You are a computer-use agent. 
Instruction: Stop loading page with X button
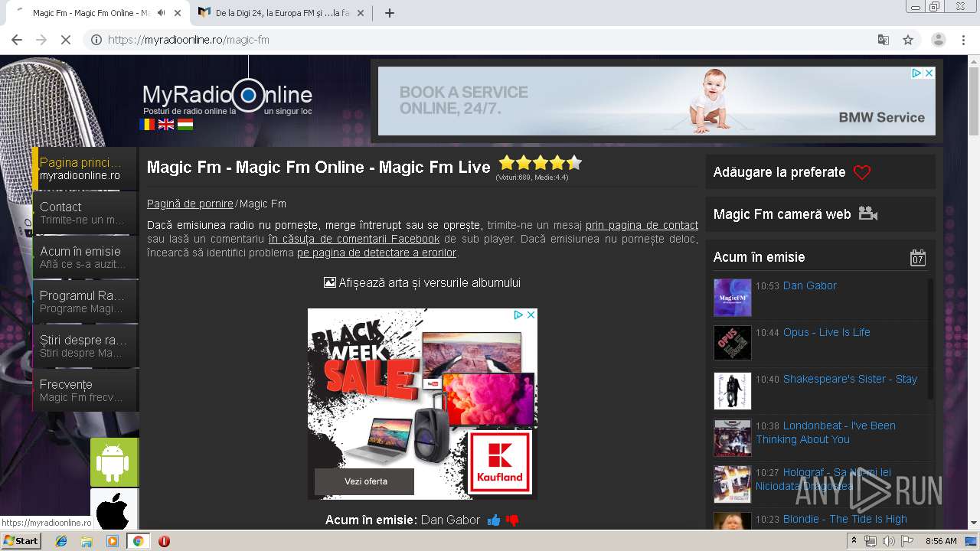point(66,40)
